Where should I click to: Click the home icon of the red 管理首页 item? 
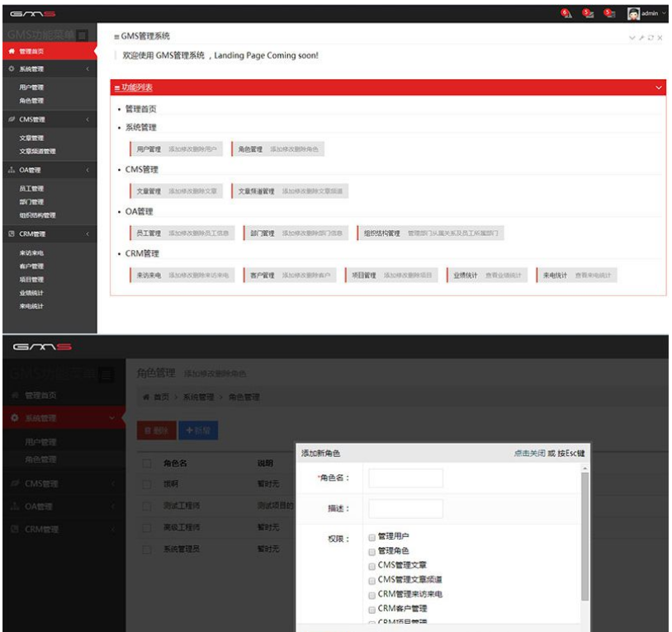pos(11,51)
